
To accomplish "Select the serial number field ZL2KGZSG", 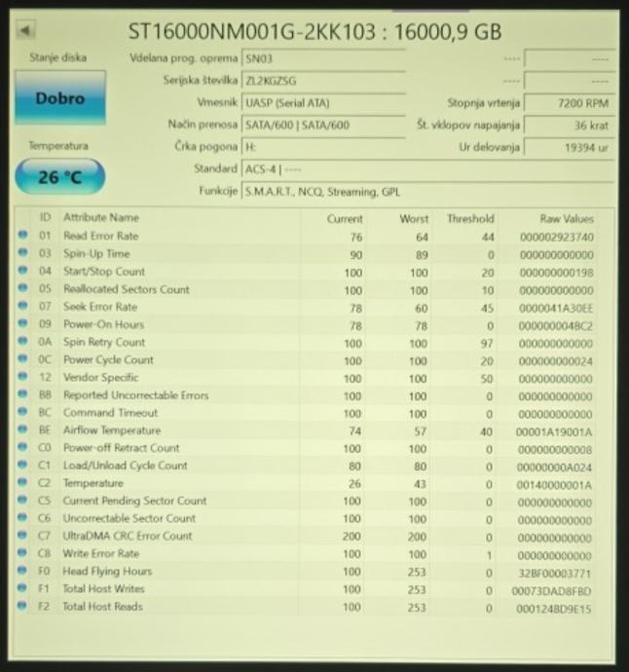I will pos(322,81).
